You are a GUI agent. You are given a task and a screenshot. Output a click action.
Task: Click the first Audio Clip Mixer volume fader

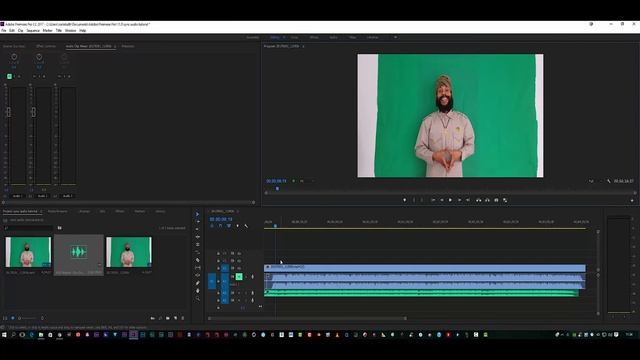click(9, 111)
